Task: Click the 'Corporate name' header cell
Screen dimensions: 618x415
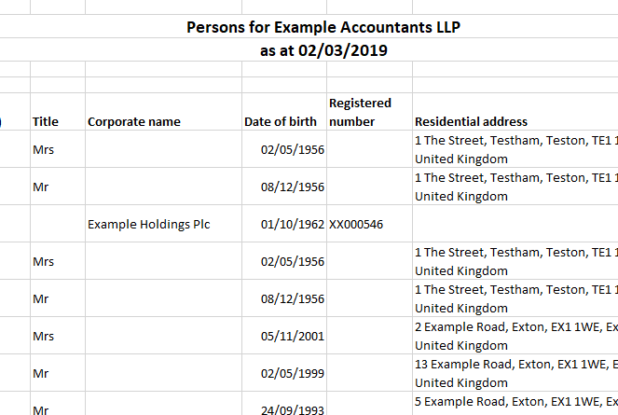Action: click(134, 122)
